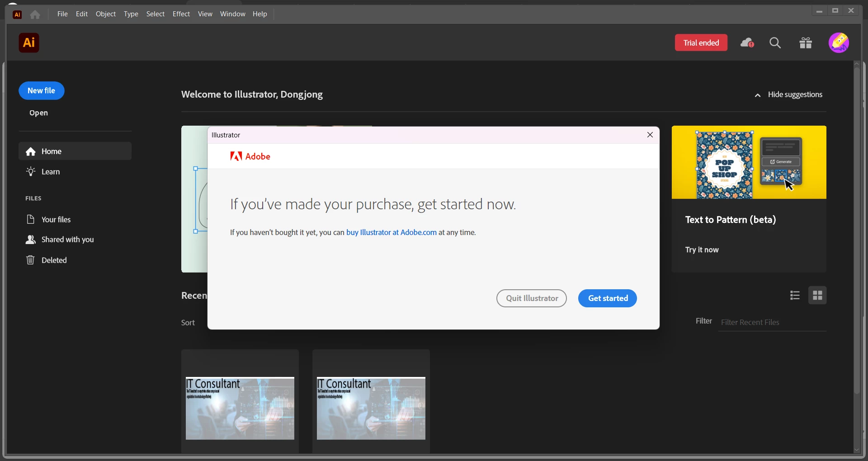Open the Object menu
The image size is (868, 461).
106,14
